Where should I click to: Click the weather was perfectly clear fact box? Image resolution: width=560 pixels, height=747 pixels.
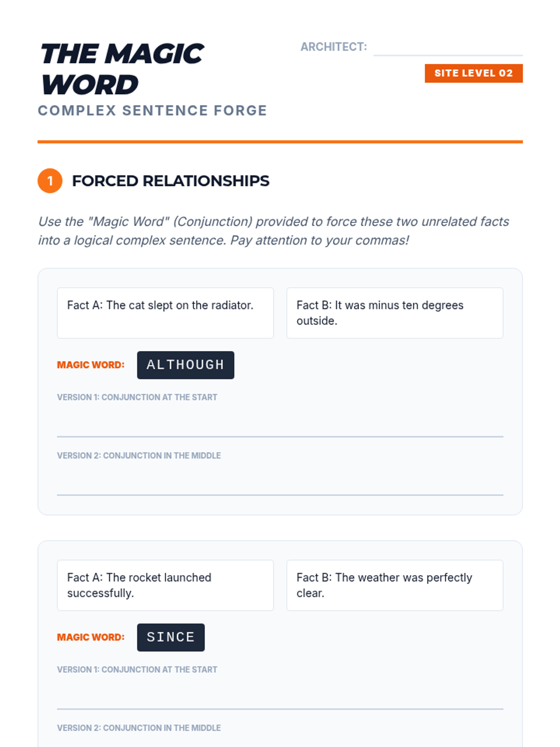click(x=394, y=585)
